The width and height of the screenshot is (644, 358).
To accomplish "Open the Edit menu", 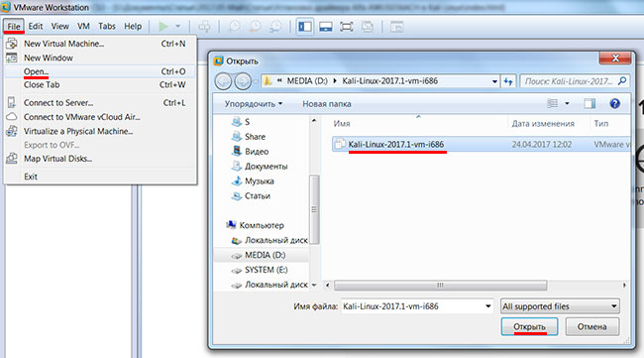I will pos(36,27).
